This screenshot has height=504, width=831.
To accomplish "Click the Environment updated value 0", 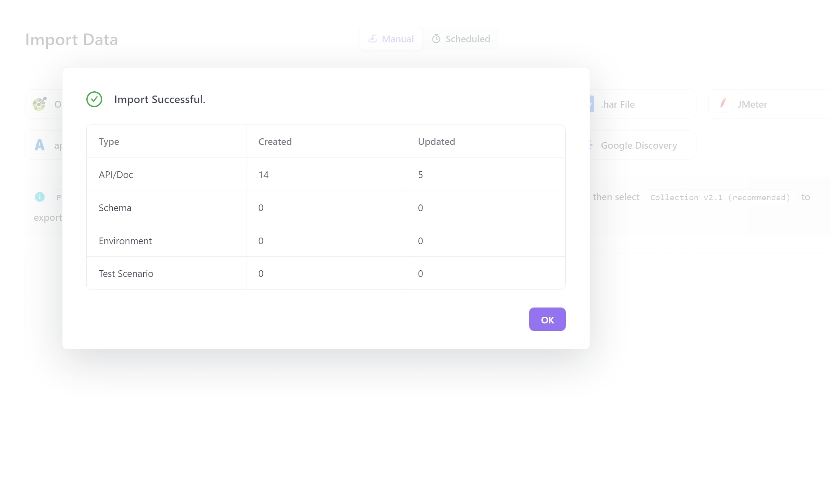I will (420, 241).
